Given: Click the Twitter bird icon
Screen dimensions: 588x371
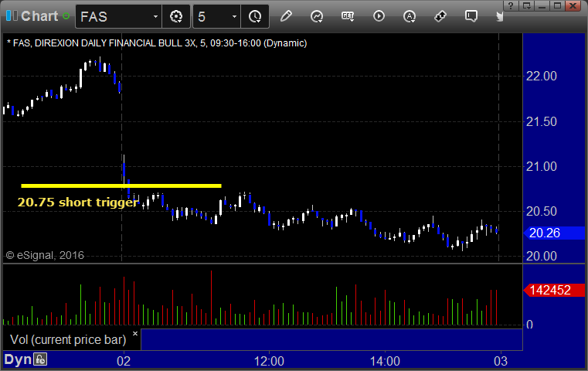Looking at the screenshot, I should coord(499,16).
